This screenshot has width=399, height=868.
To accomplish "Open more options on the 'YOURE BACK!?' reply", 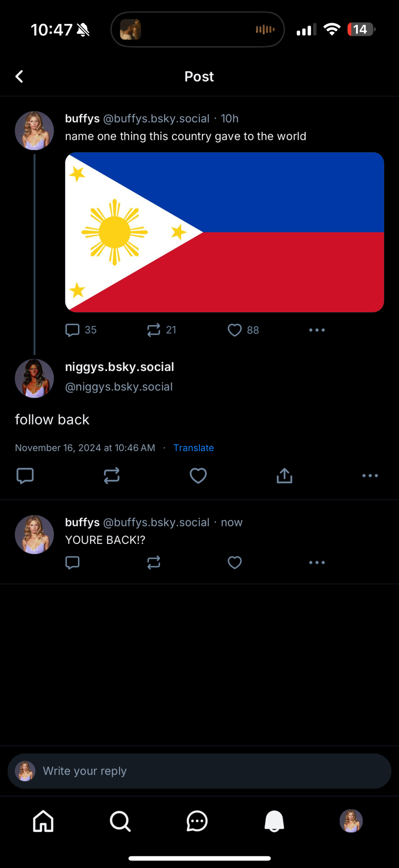I will (x=317, y=562).
